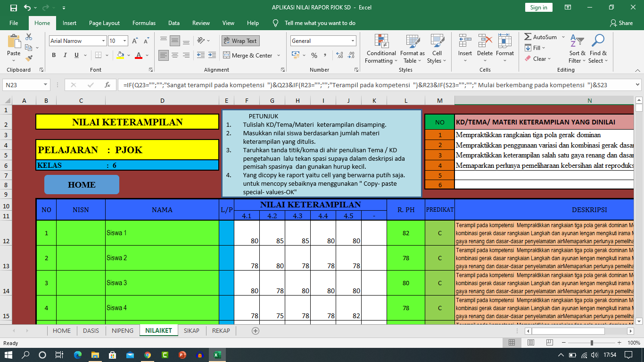644x362 pixels.
Task: Activate the Format Painter brush
Action: (x=29, y=58)
